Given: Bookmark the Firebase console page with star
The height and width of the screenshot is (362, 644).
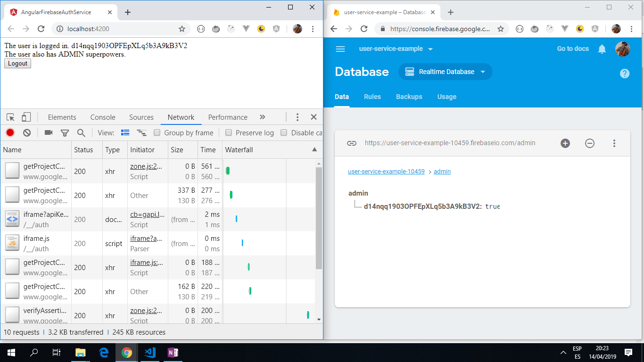Looking at the screenshot, I should point(501,29).
